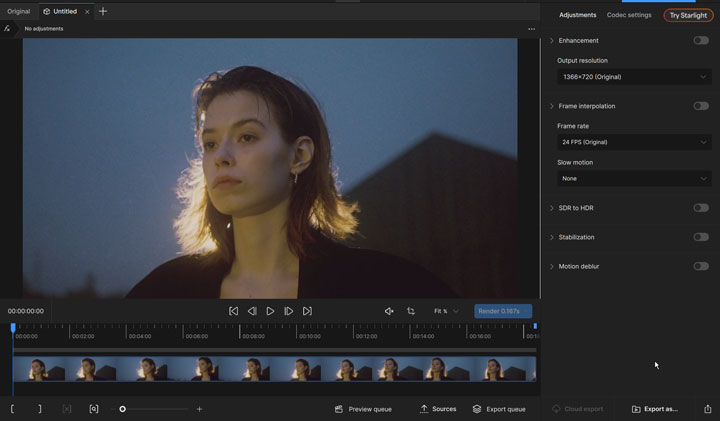
Task: Expand the Motion deblur section
Action: pyautogui.click(x=551, y=266)
